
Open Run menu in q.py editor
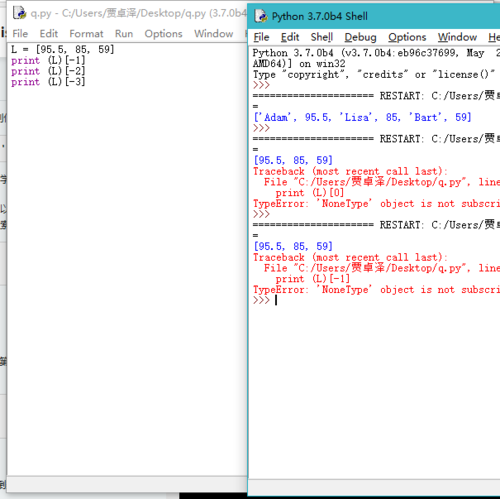pyautogui.click(x=124, y=34)
